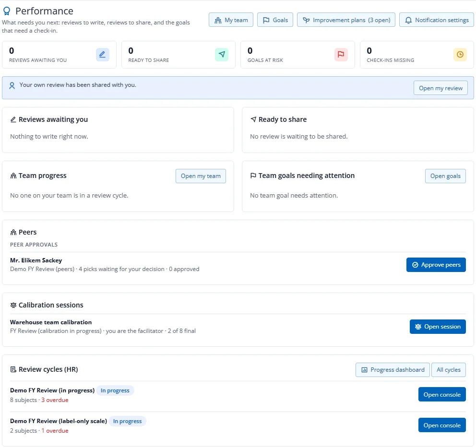Click the scales icon next to Calibration sessions

(13, 305)
